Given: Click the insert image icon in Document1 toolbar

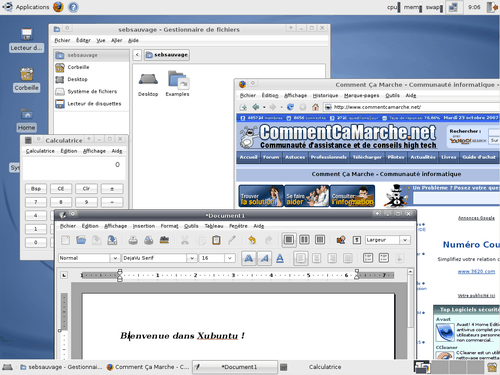Looking at the screenshot, I should click(x=341, y=240).
